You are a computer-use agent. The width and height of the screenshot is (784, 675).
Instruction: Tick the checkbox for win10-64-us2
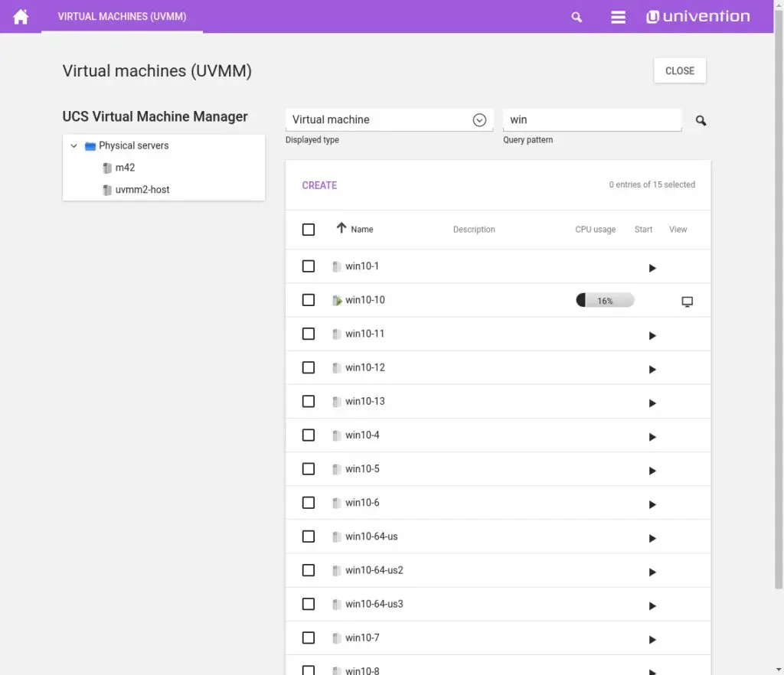tap(309, 570)
